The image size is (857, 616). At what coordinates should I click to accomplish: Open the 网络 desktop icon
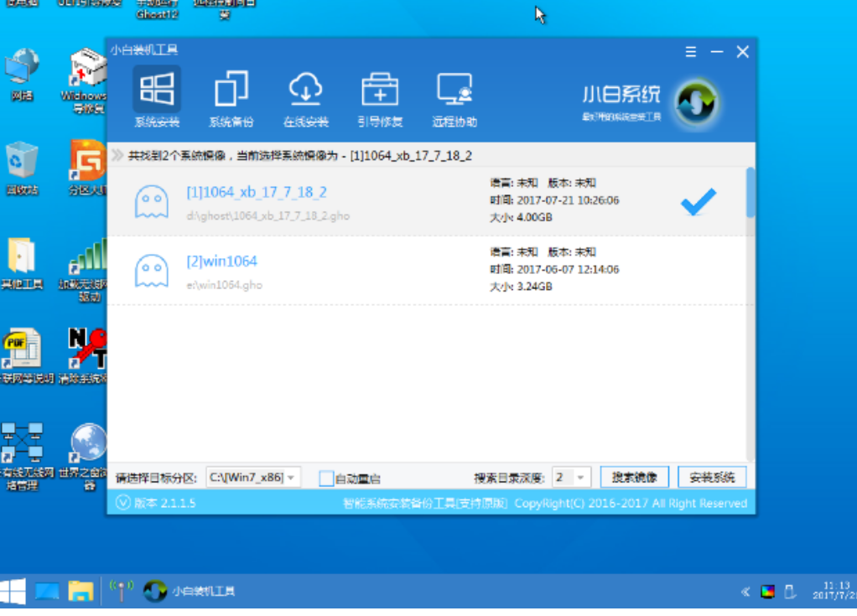tap(22, 75)
